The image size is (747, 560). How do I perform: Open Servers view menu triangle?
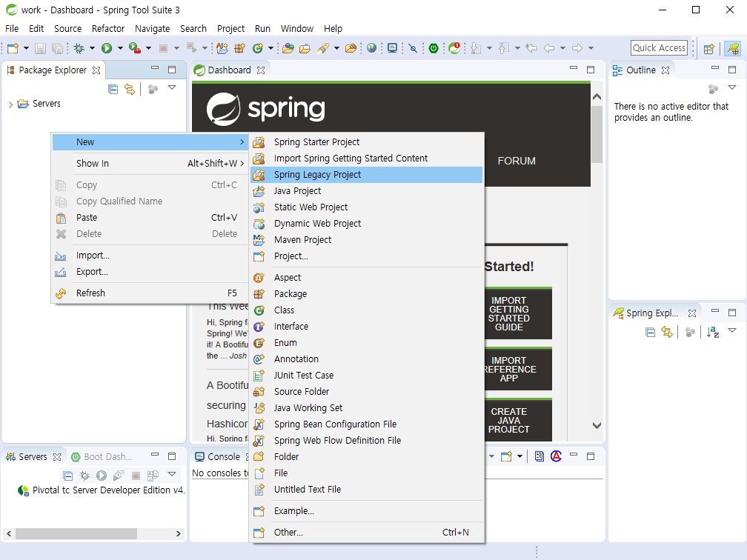(172, 474)
